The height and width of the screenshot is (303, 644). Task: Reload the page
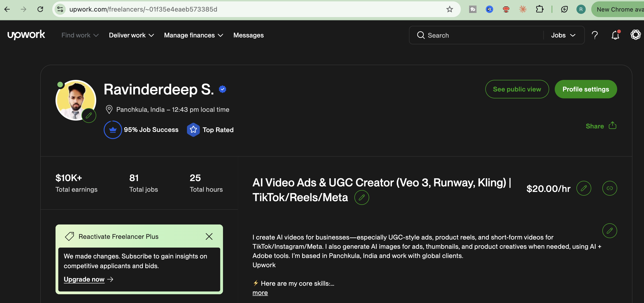[40, 9]
